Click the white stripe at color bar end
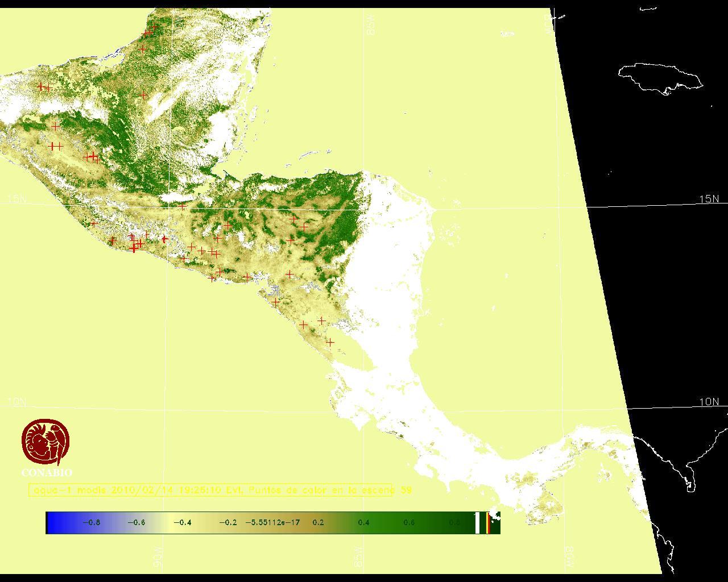This screenshot has height=582, width=728. (478, 523)
